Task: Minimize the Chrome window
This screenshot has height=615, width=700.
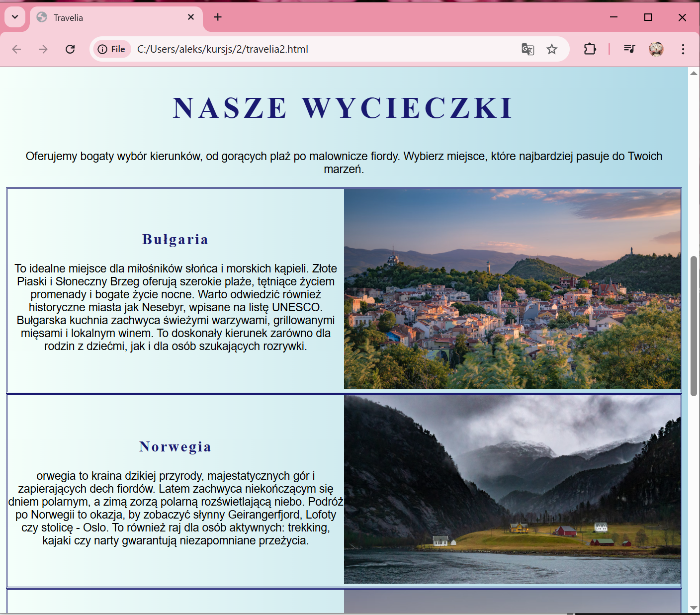Action: coord(614,17)
